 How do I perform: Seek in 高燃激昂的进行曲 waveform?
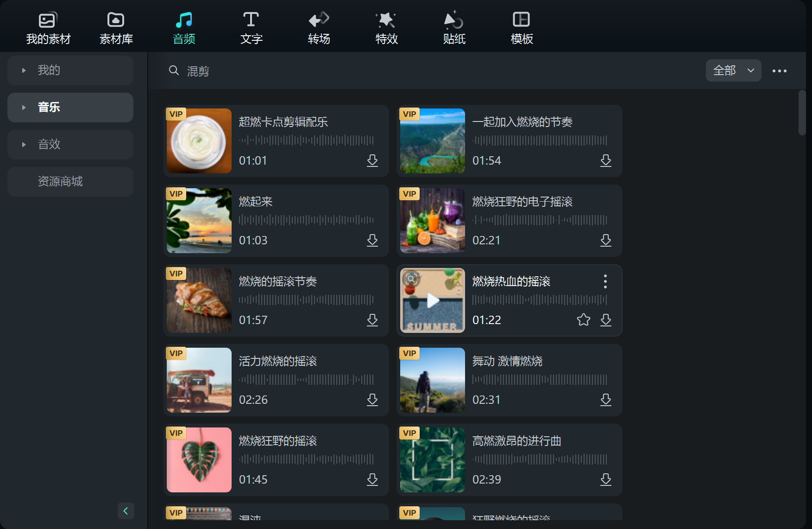coord(540,459)
